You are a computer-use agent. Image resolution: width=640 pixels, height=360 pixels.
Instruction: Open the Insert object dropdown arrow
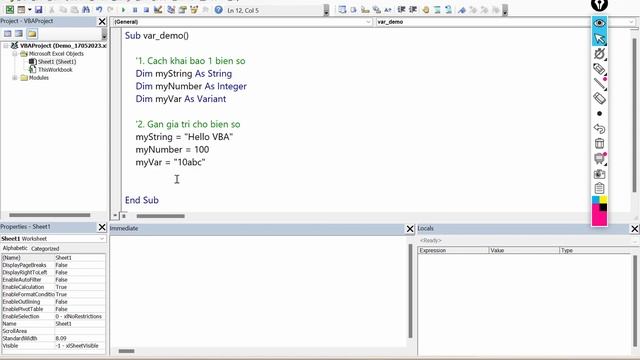pyautogui.click(x=29, y=10)
